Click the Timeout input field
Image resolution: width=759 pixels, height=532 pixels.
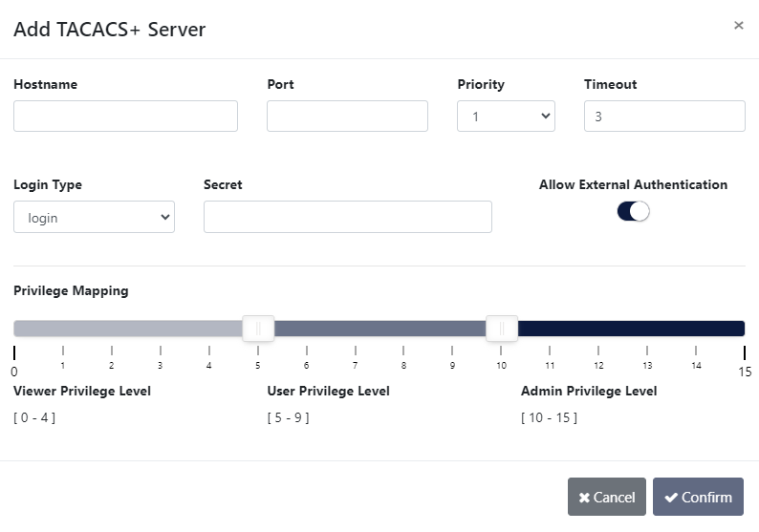coord(664,117)
